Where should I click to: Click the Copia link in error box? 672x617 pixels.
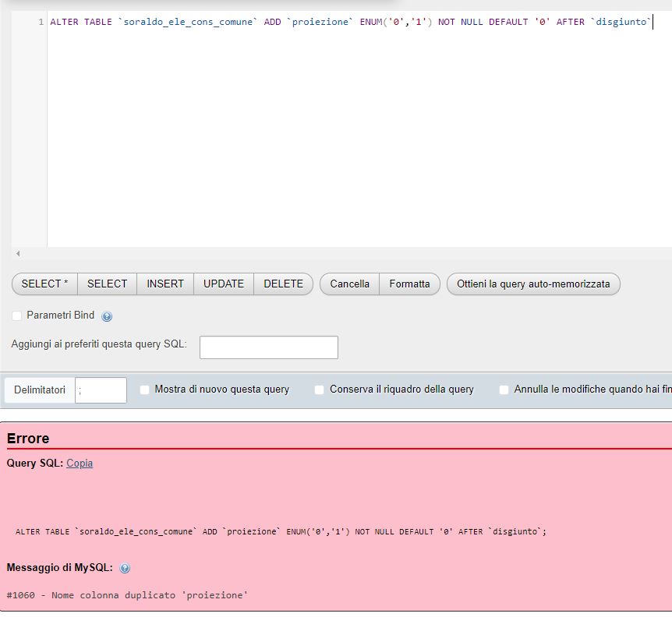[80, 463]
